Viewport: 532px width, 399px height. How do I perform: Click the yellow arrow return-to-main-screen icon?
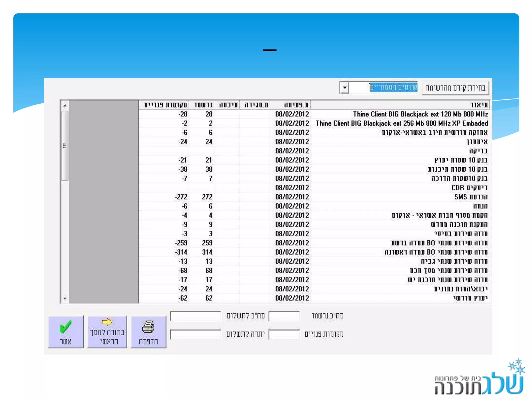point(107,322)
